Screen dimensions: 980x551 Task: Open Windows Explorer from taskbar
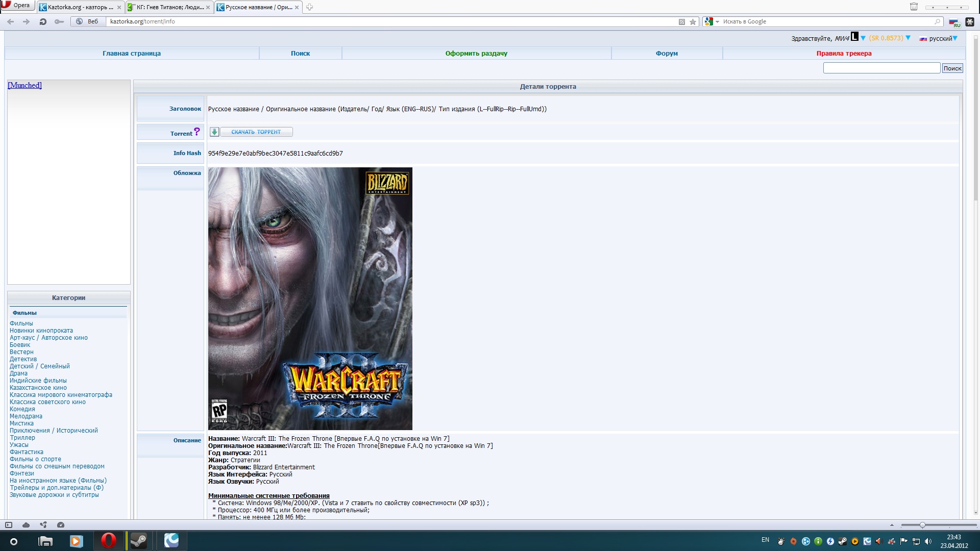pyautogui.click(x=45, y=541)
